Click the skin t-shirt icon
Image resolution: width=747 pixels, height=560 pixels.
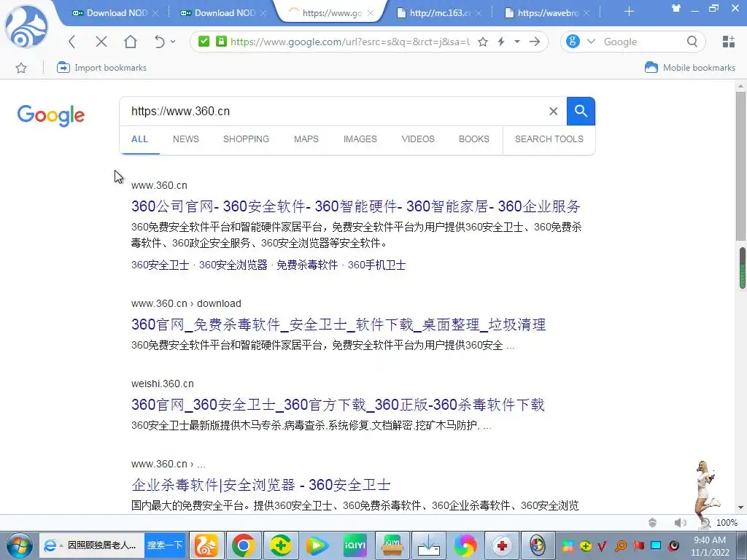click(x=676, y=8)
